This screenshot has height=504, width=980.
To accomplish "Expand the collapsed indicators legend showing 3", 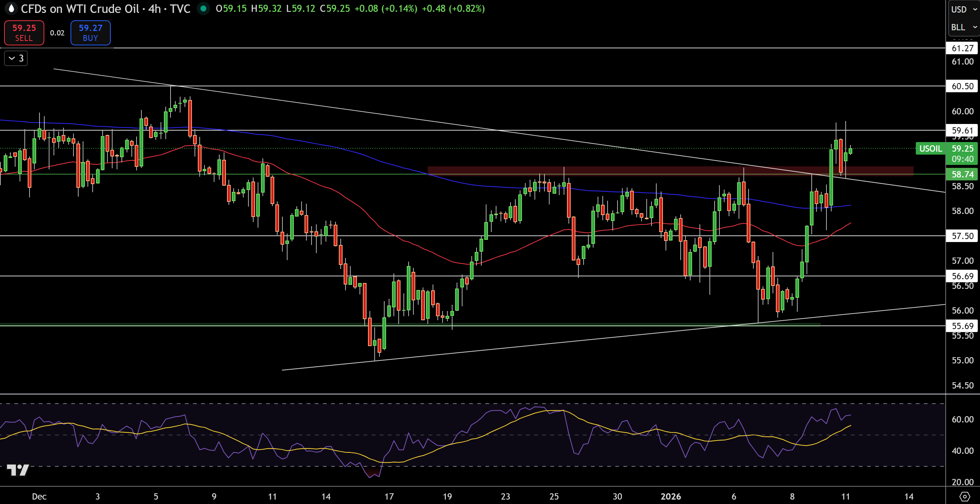I will pos(16,58).
